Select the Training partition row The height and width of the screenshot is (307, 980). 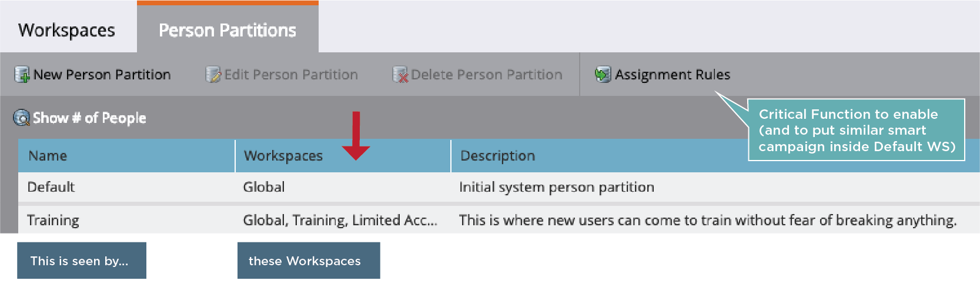pyautogui.click(x=53, y=220)
